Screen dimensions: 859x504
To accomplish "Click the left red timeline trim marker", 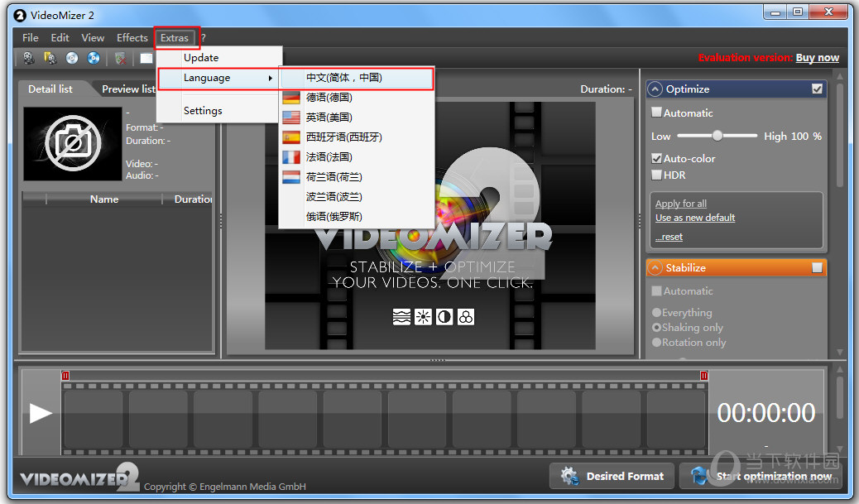I will 65,376.
